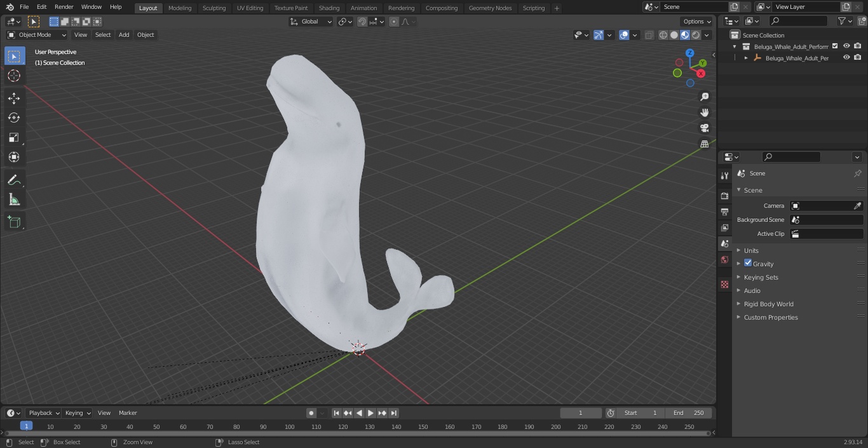Toggle X-ray display in viewport header
868x448 pixels.
(649, 35)
